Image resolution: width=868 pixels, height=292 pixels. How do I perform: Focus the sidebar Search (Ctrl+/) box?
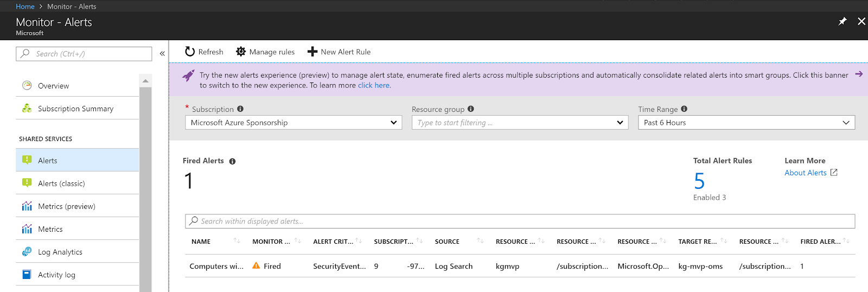coord(84,54)
